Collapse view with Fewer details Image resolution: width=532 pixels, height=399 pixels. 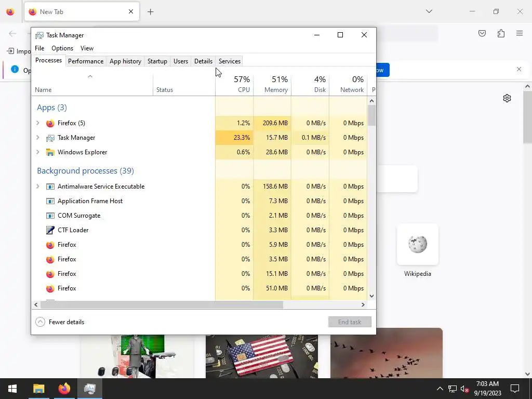[60, 322]
